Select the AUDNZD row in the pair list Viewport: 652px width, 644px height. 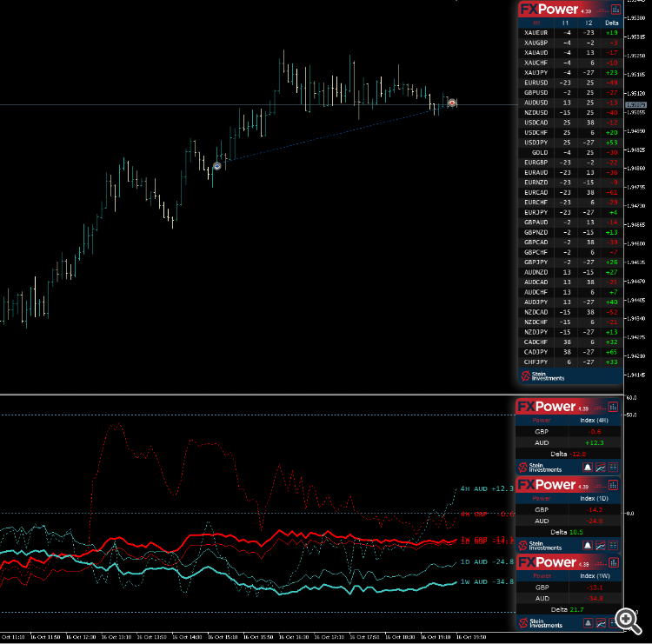pos(570,272)
